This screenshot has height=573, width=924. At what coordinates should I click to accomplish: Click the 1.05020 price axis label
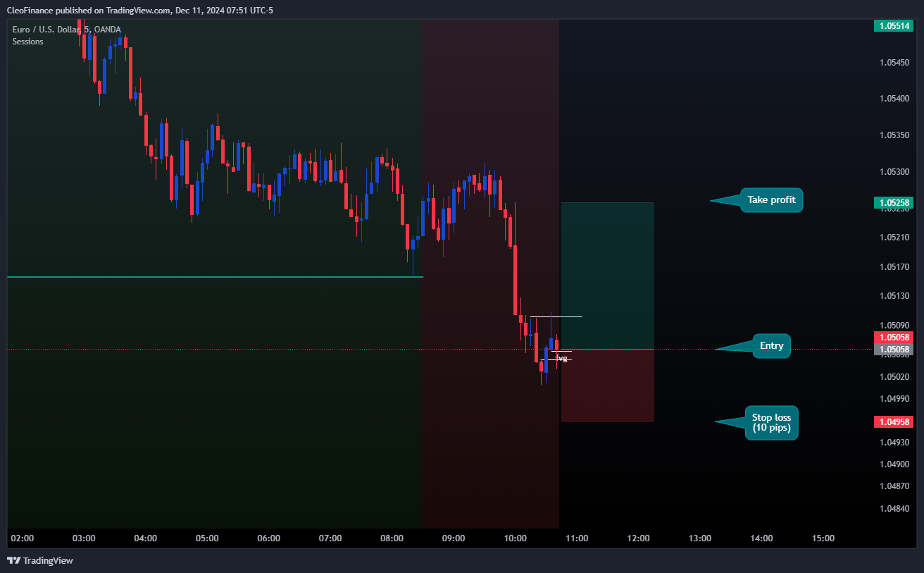[894, 377]
